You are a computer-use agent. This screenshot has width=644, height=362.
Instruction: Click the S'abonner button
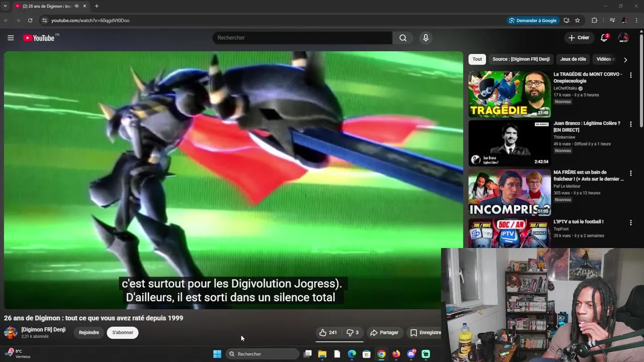pyautogui.click(x=123, y=332)
